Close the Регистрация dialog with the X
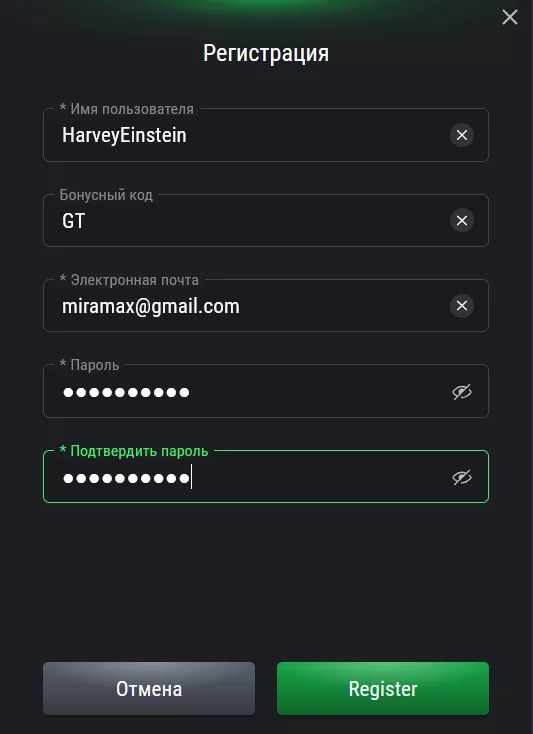This screenshot has height=734, width=533. pyautogui.click(x=510, y=17)
